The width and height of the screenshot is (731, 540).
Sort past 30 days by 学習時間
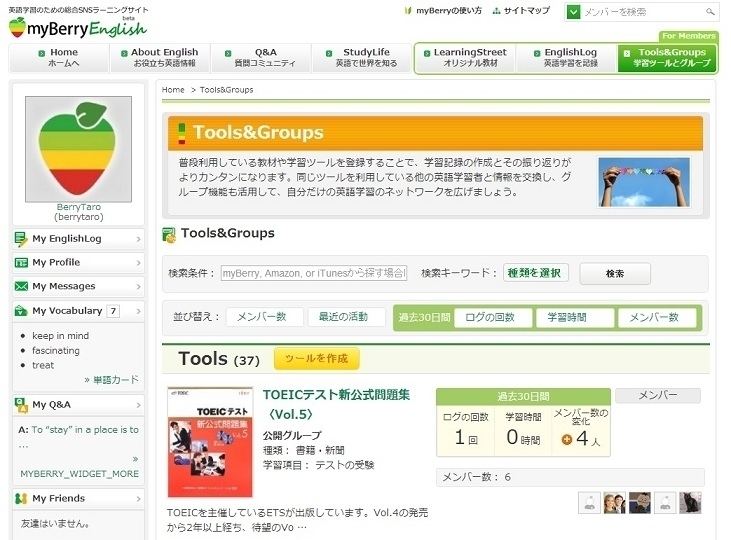(x=575, y=318)
